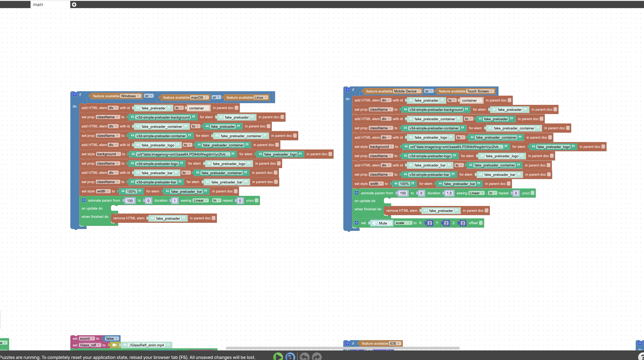Toggle parent doc on right set style background
Screen dimensions: 644x360
(x=603, y=147)
